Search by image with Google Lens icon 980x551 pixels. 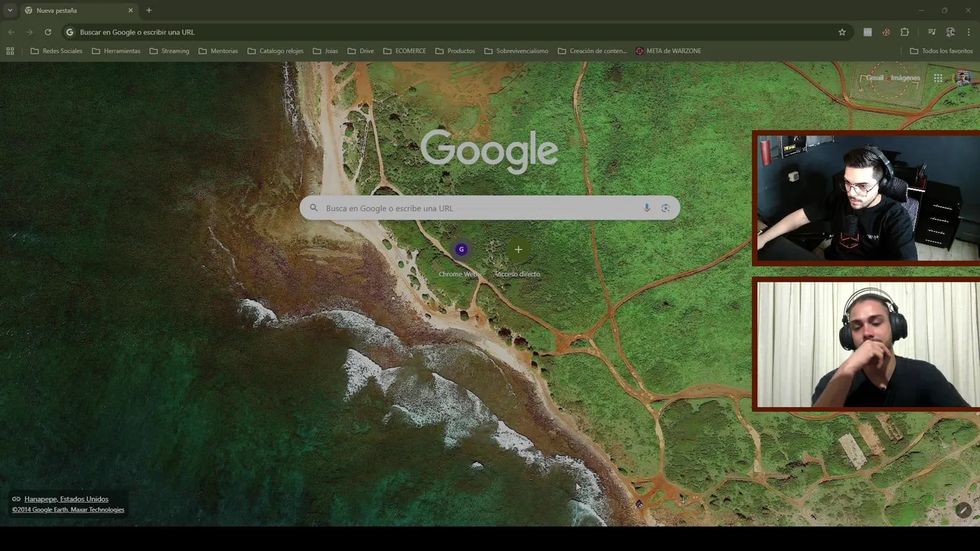tap(665, 208)
